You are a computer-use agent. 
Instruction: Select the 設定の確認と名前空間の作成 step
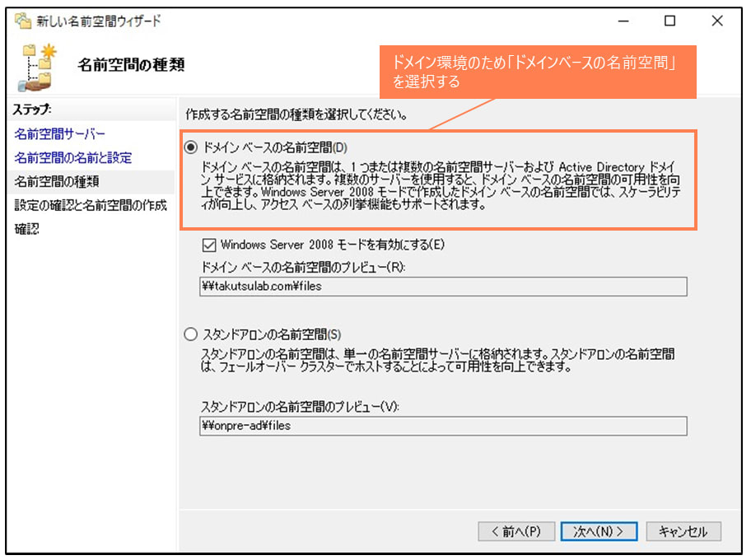pyautogui.click(x=91, y=205)
